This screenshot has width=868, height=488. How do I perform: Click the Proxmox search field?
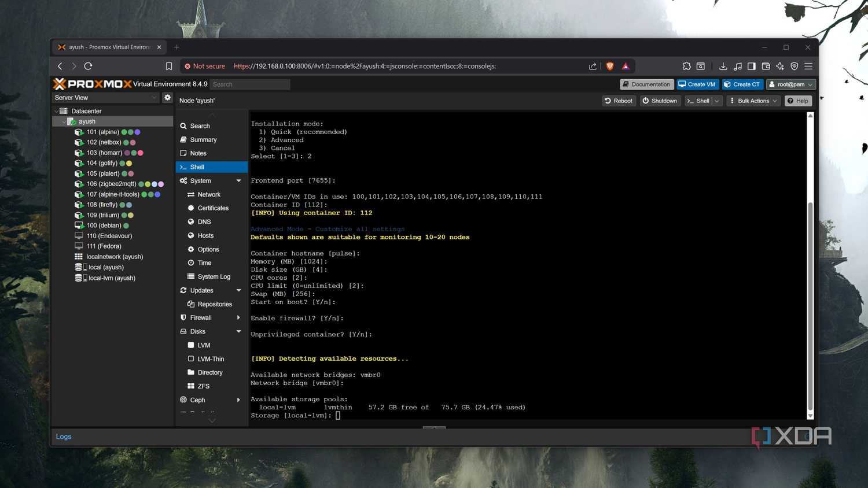coord(250,84)
